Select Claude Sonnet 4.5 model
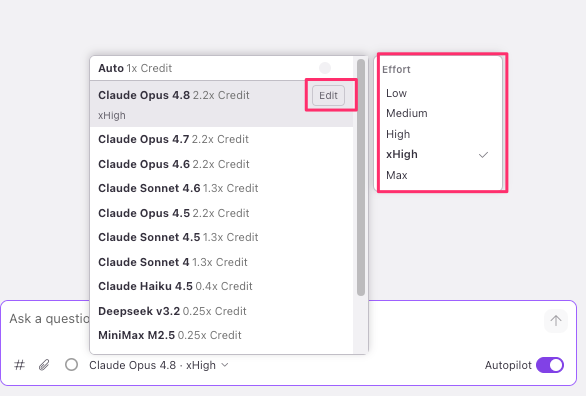The height and width of the screenshot is (396, 586). click(221, 237)
